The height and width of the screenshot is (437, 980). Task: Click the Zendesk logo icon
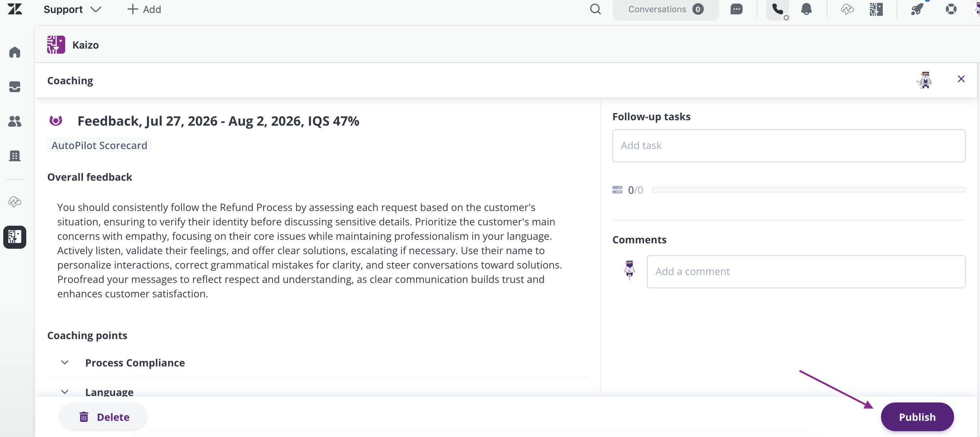tap(15, 9)
